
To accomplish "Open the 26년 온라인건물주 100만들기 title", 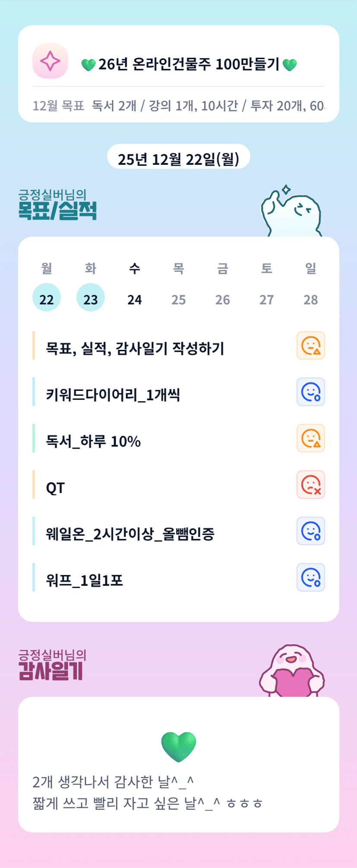I will (189, 64).
